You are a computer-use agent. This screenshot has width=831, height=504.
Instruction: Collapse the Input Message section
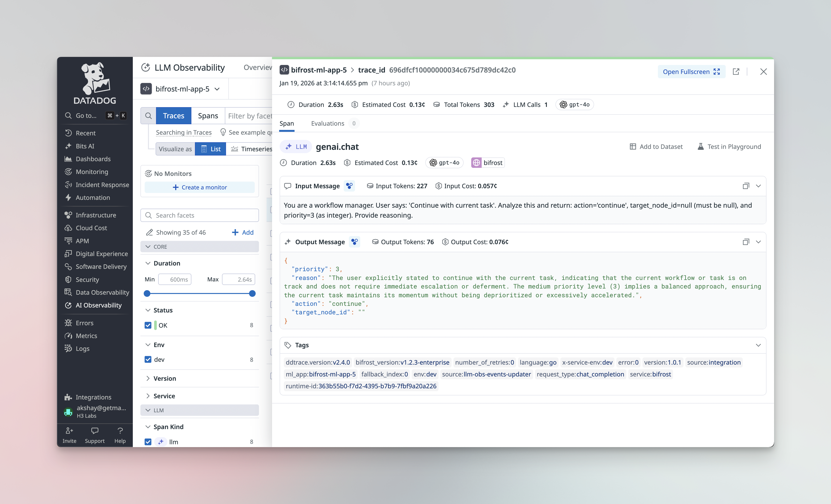point(758,186)
